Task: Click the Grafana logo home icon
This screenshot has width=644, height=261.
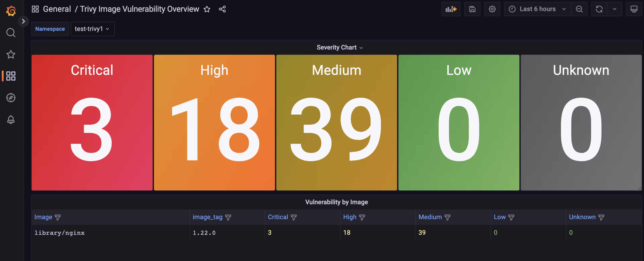Action: [x=11, y=11]
